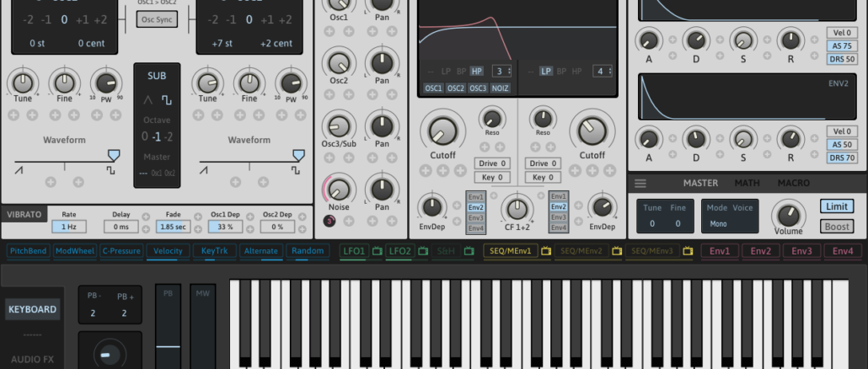Click the PB range box showing 2 2

coord(110,305)
